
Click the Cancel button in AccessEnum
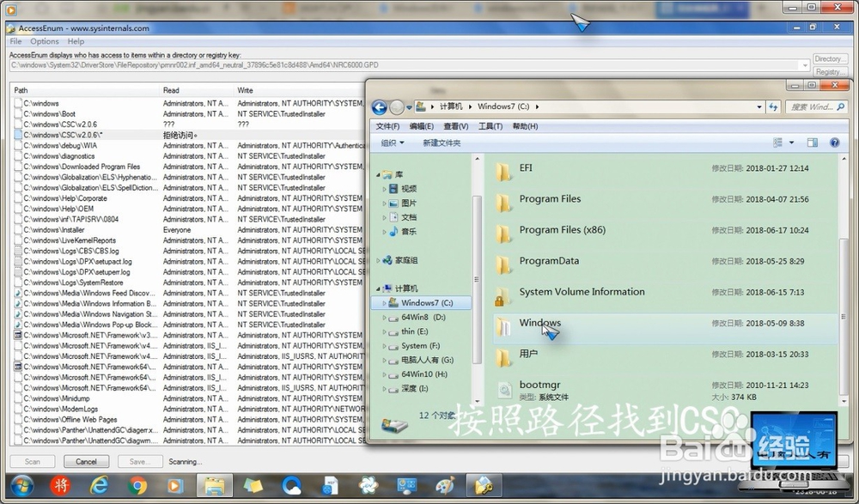click(x=86, y=461)
